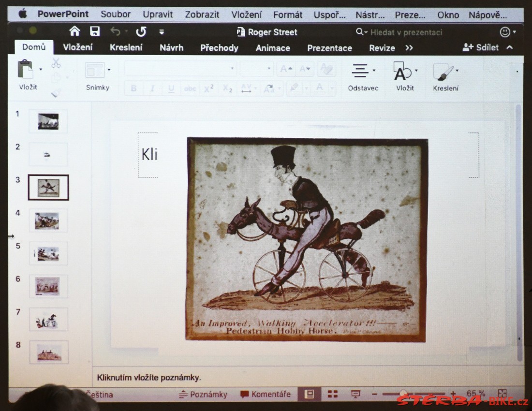Click the Kreslení brush icon
The width and height of the screenshot is (532, 411).
pos(443,72)
